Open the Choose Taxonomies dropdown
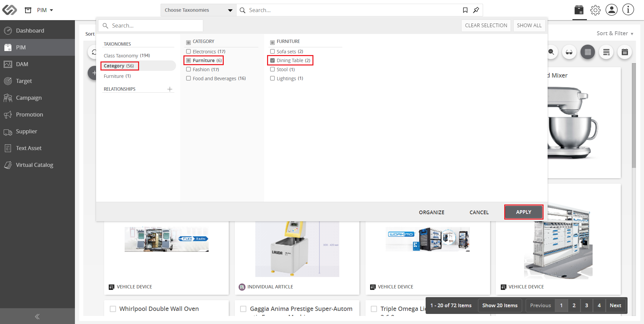The image size is (644, 324). (x=199, y=10)
